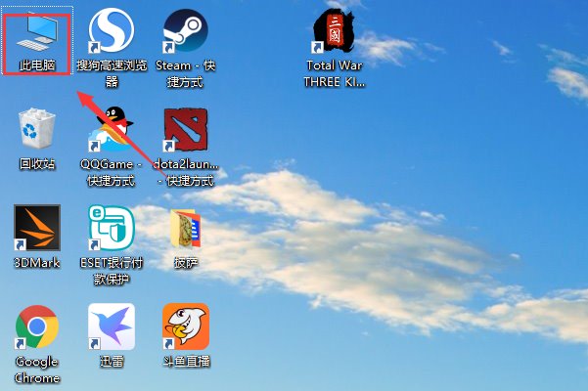Click the 'Total War THREE KI...' label
Viewport: 588px width, 391px height.
click(x=335, y=73)
